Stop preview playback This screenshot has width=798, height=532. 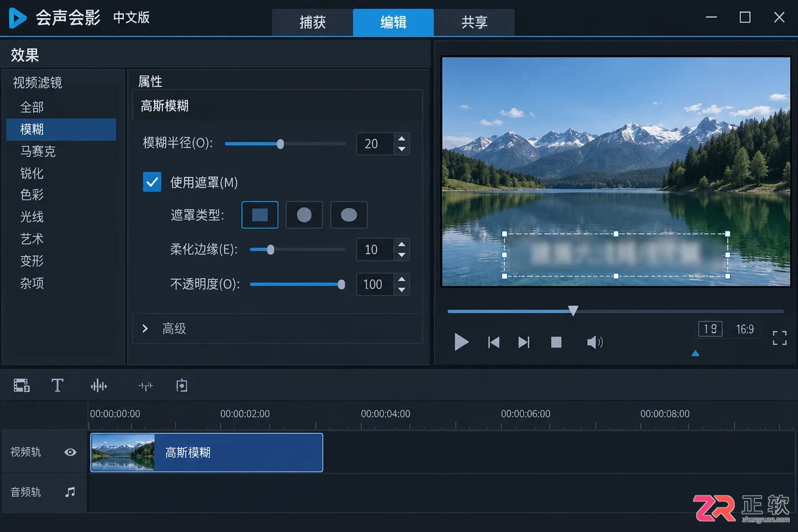556,342
